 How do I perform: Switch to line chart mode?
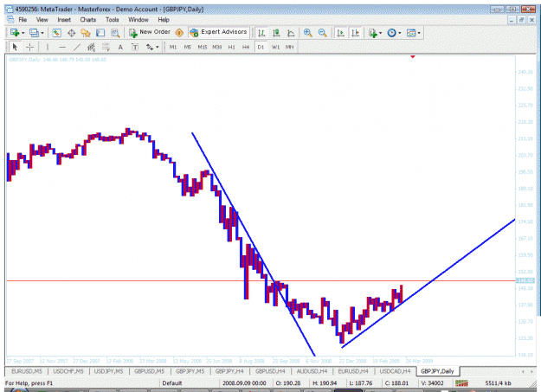click(x=291, y=33)
